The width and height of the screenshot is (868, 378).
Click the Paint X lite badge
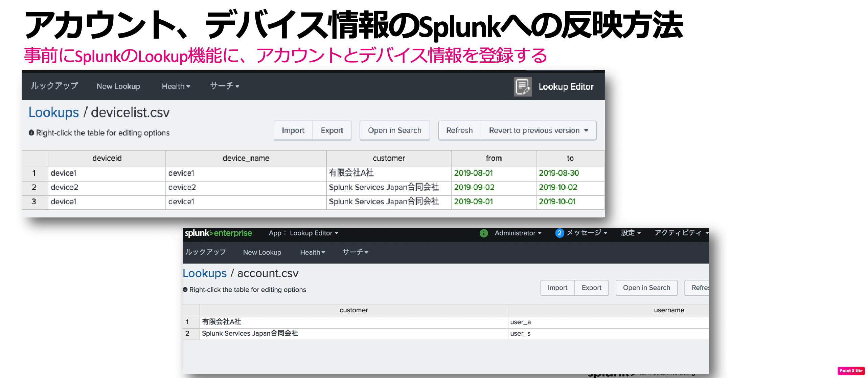click(x=851, y=371)
